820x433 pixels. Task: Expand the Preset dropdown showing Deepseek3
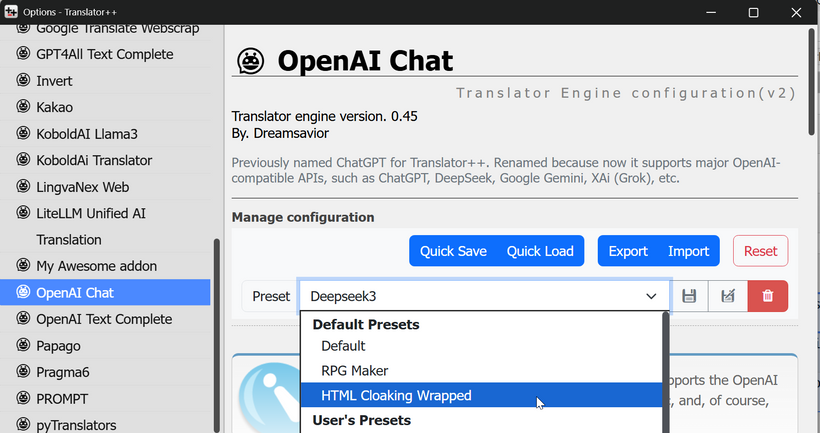click(484, 296)
